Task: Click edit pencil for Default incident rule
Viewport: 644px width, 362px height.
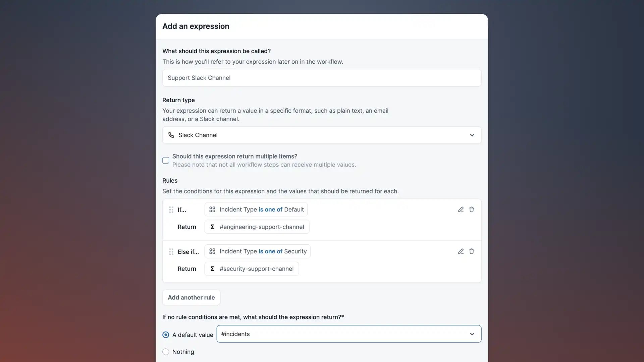Action: click(x=461, y=209)
